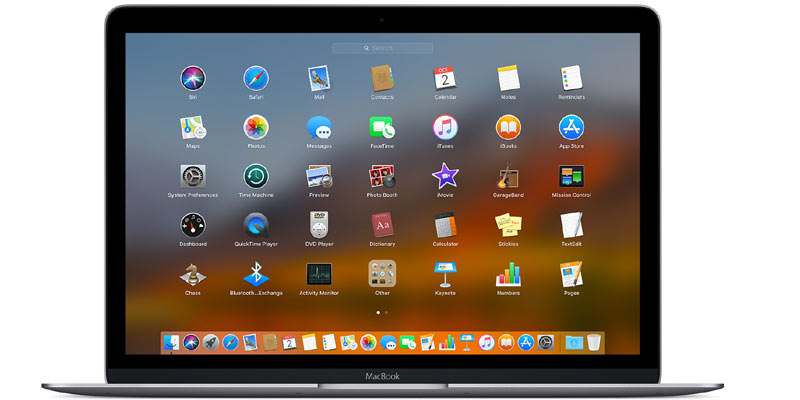The width and height of the screenshot is (800, 400).
Task: Click the Launchpad search field
Action: (x=382, y=48)
